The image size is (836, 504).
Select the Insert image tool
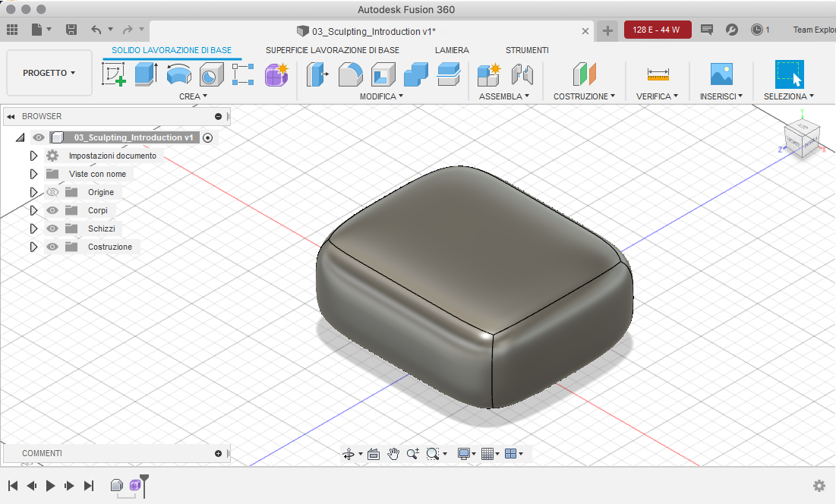[721, 74]
